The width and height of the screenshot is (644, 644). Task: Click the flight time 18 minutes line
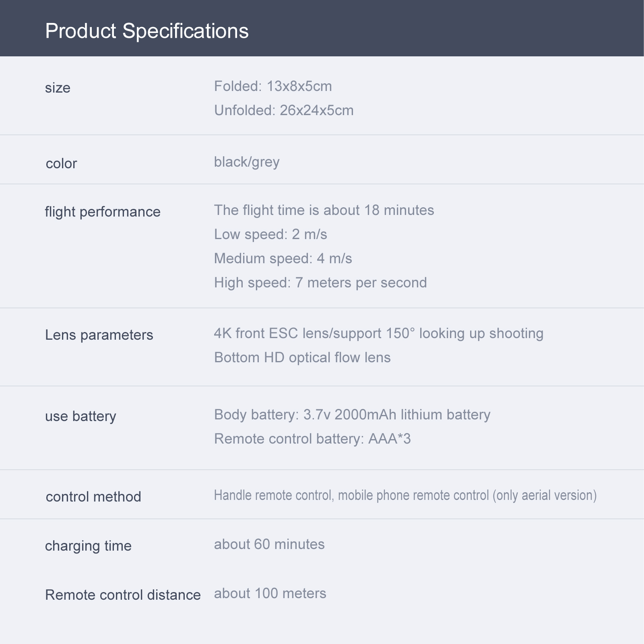coord(324,210)
